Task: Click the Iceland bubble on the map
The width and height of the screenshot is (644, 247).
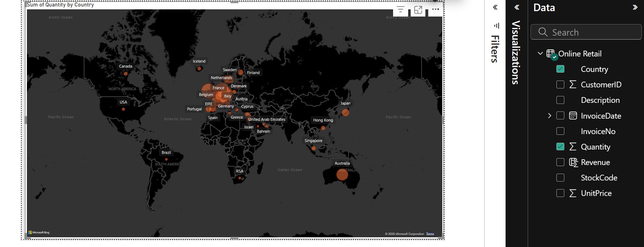Action: click(x=199, y=68)
